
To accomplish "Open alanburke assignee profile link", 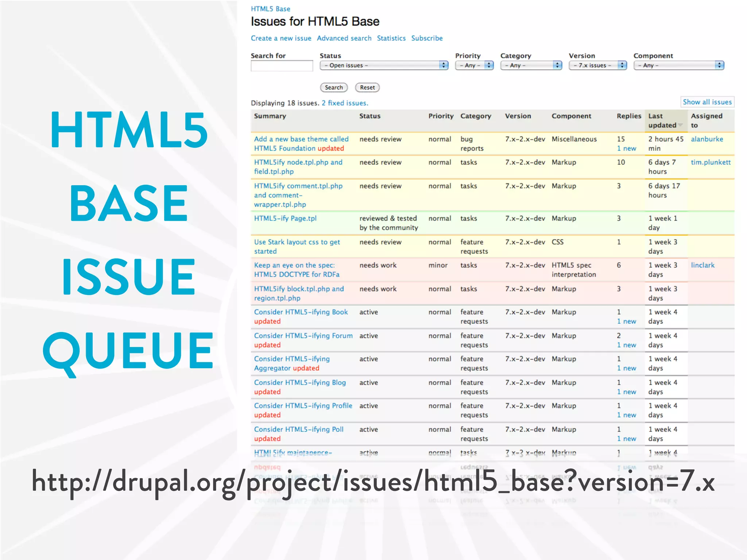I will [707, 139].
